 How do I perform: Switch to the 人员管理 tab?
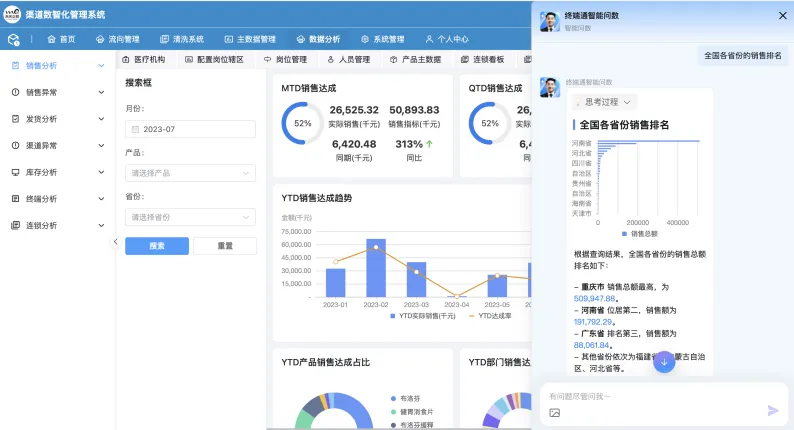[349, 59]
